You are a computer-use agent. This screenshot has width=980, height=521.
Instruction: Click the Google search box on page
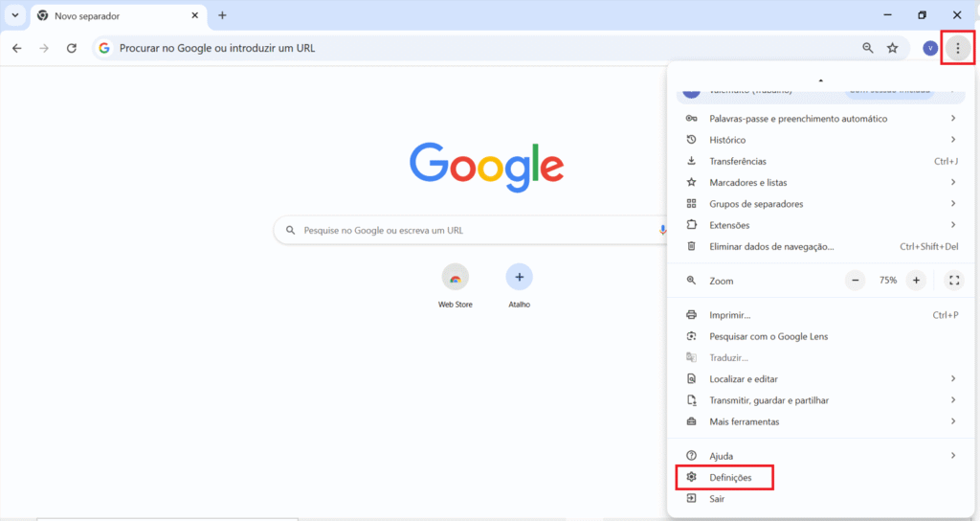470,230
